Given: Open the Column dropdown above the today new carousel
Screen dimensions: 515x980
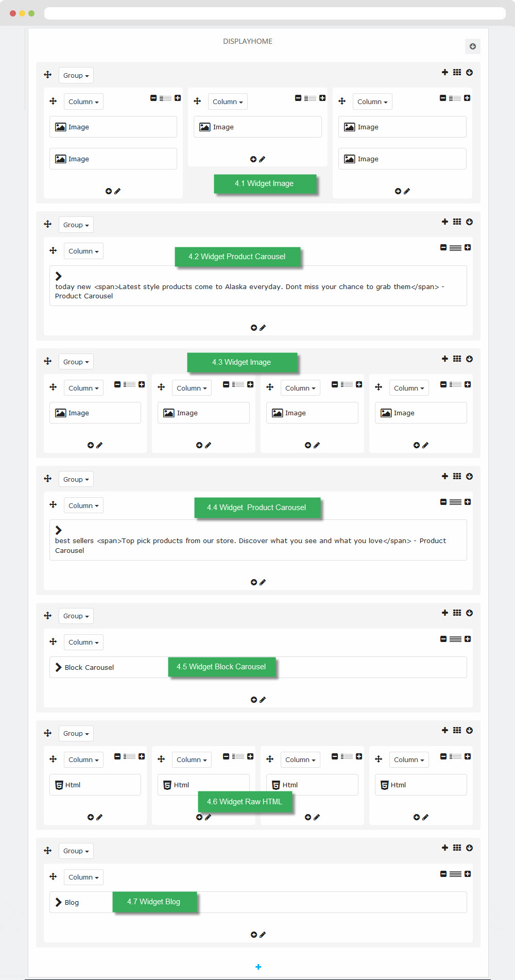Looking at the screenshot, I should [x=83, y=251].
